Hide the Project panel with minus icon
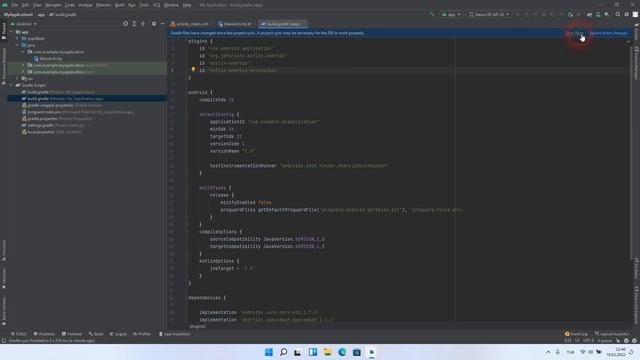Screen dimensions: 640x360 162,24
